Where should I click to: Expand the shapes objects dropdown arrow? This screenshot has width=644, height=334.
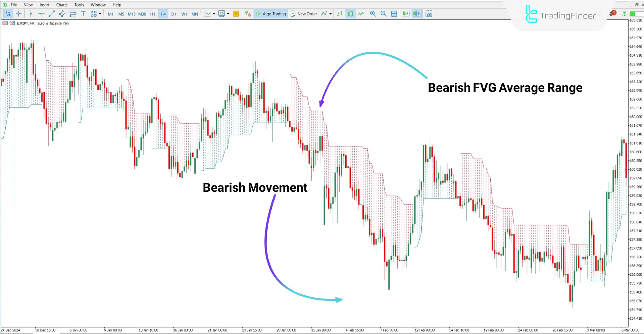pos(100,14)
